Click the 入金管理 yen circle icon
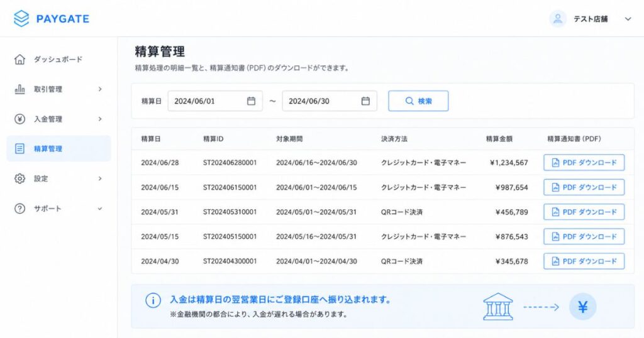The image size is (644, 338). [x=19, y=119]
